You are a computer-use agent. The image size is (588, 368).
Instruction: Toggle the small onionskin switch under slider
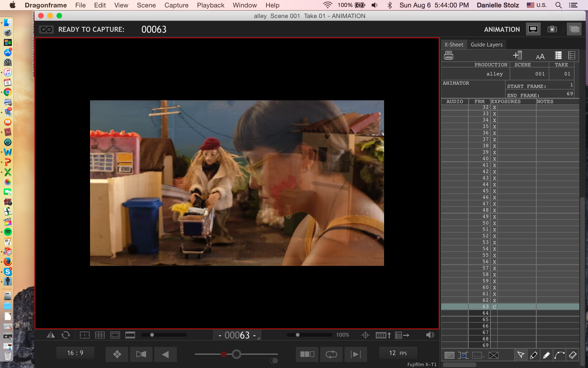[274, 360]
